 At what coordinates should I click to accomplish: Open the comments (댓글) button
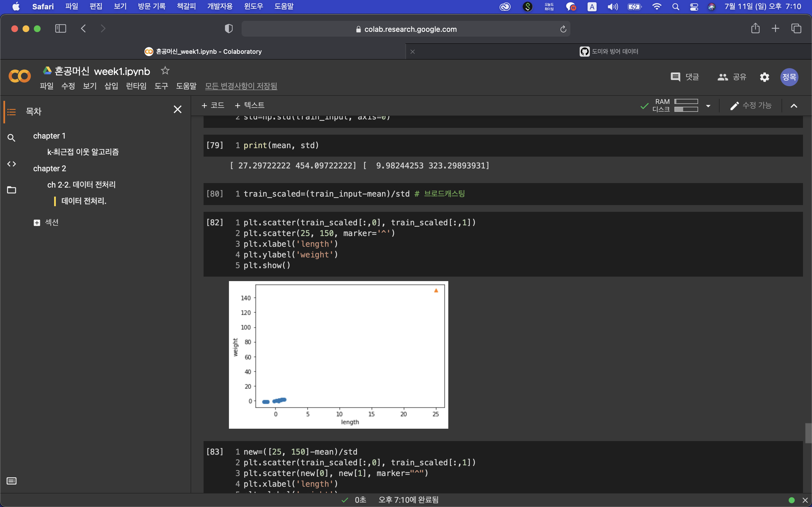[685, 77]
